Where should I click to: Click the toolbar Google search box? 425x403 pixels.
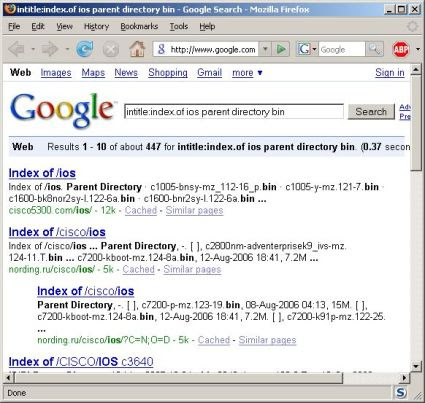click(x=342, y=50)
